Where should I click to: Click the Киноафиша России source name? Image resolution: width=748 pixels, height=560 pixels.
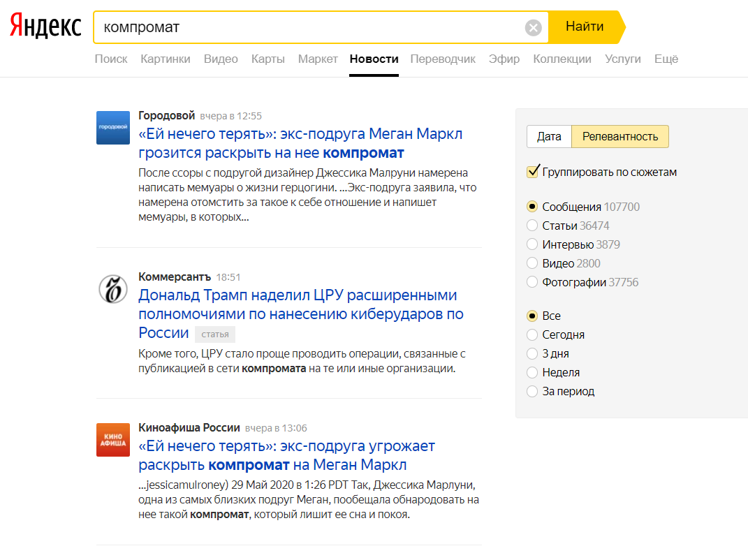tap(189, 427)
